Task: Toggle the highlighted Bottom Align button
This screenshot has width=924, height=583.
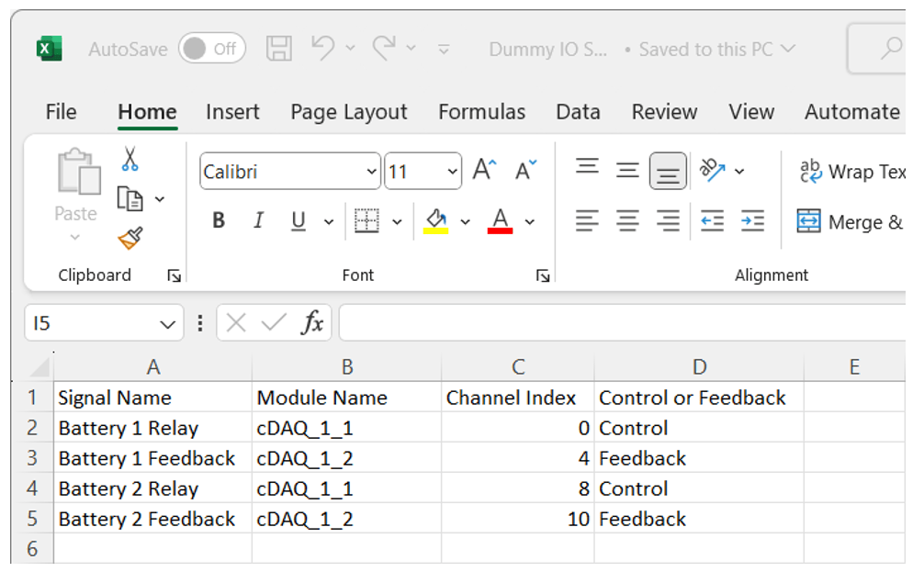Action: pos(668,172)
